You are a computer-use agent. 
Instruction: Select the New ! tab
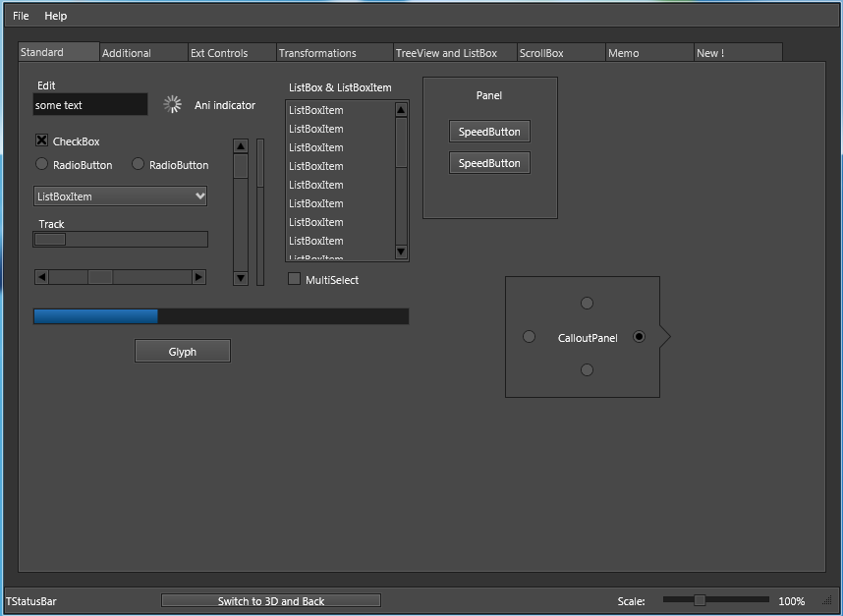click(x=738, y=53)
